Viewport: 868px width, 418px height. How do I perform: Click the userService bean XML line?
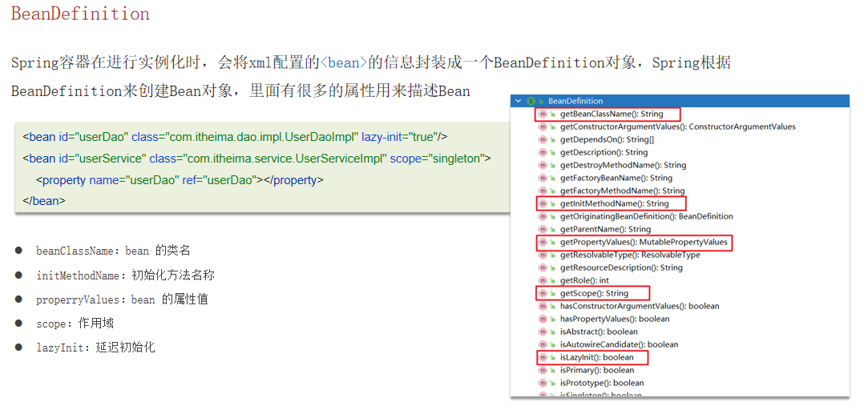click(256, 159)
